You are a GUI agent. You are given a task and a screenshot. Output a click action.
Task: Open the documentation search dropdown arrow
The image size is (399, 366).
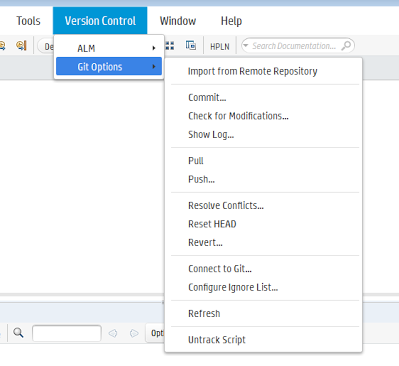pyautogui.click(x=246, y=46)
